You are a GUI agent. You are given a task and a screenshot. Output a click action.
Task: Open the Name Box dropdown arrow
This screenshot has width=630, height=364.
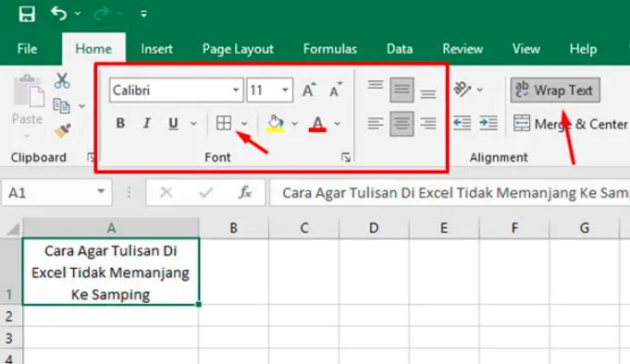click(101, 192)
